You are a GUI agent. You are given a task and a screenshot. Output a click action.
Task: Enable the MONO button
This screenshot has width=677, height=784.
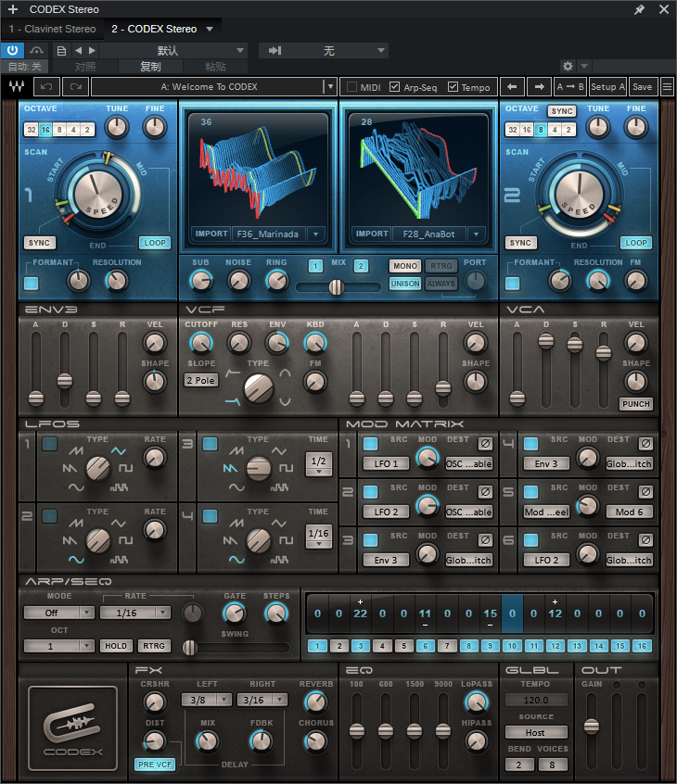pyautogui.click(x=404, y=266)
